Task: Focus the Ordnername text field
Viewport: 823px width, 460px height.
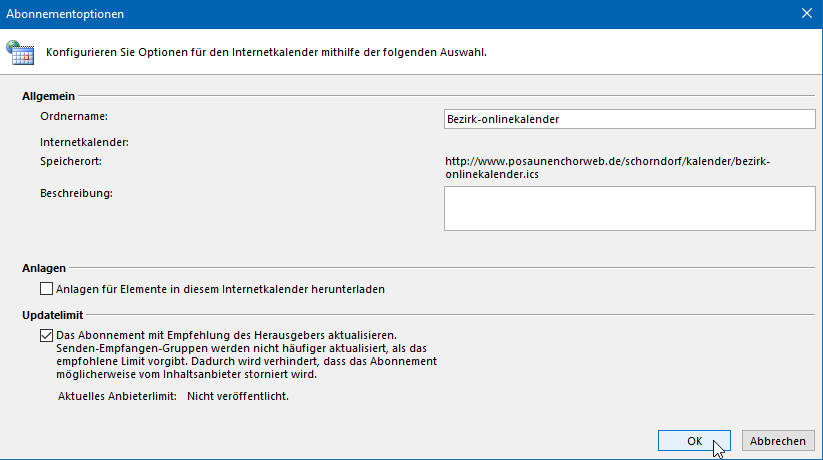Action: coord(629,119)
